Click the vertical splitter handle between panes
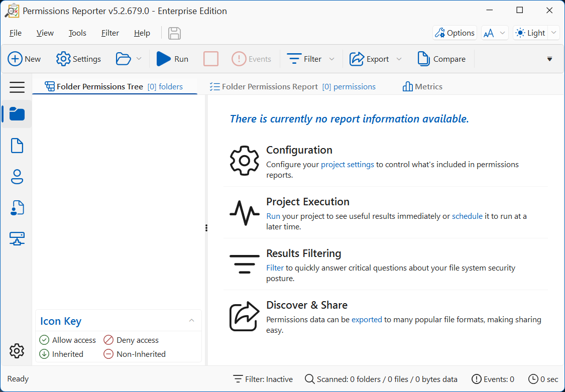Viewport: 565px width, 392px height. [x=206, y=228]
